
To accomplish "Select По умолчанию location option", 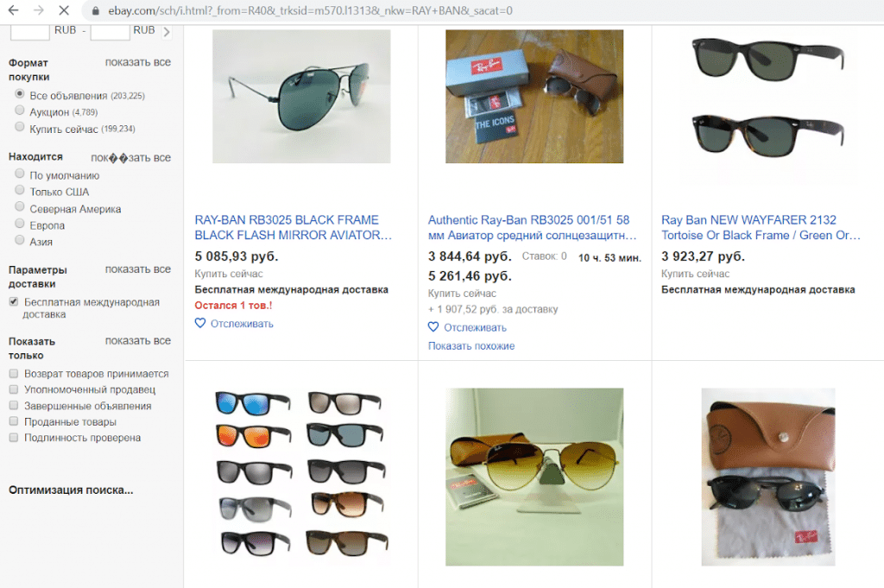I will [x=20, y=173].
